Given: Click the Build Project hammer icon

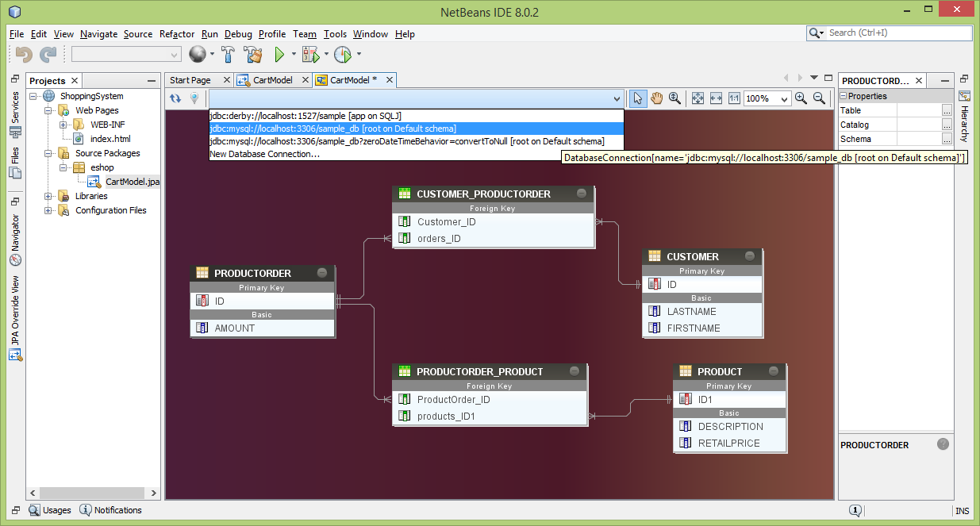Looking at the screenshot, I should [x=229, y=55].
